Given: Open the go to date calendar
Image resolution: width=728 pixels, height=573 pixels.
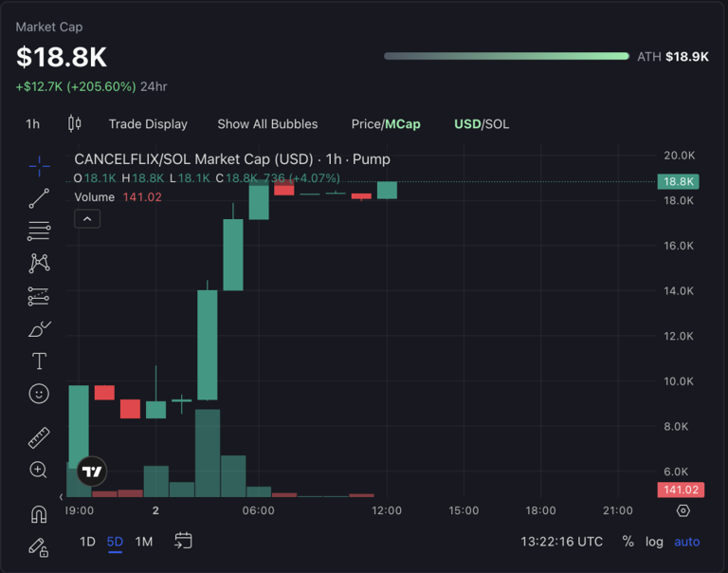Looking at the screenshot, I should (x=183, y=541).
